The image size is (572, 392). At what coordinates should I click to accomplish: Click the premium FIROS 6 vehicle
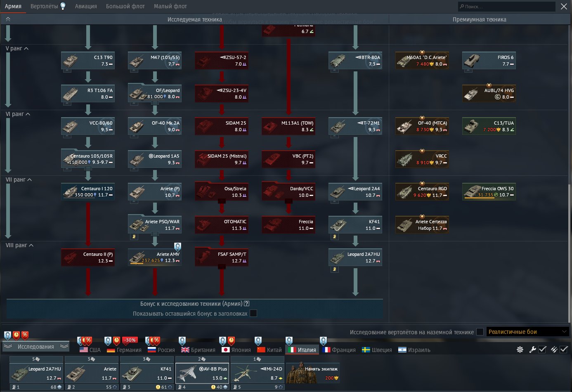pyautogui.click(x=489, y=60)
